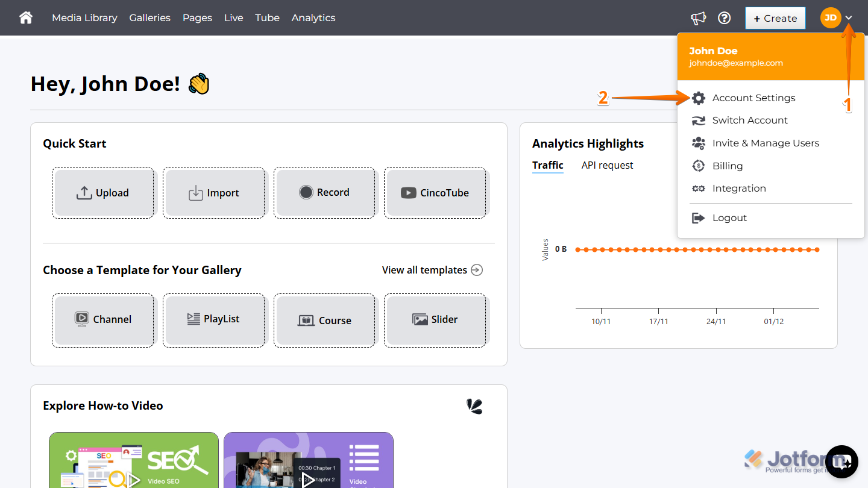Viewport: 868px width, 488px height.
Task: Click the Switch Account arrows icon
Action: click(x=698, y=120)
